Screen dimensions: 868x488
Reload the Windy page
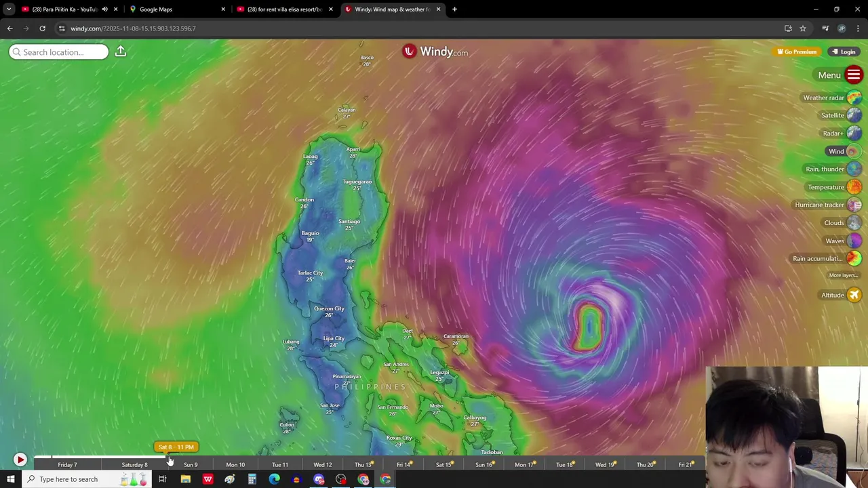42,28
